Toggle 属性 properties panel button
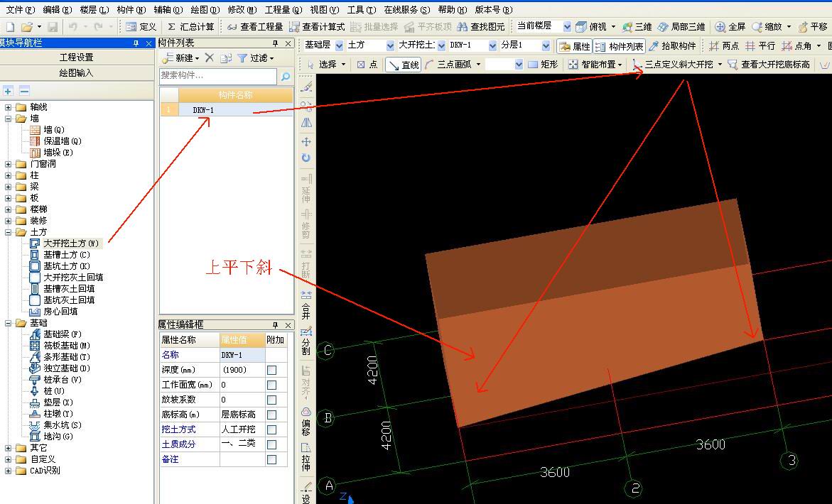832x504 pixels. pyautogui.click(x=575, y=46)
